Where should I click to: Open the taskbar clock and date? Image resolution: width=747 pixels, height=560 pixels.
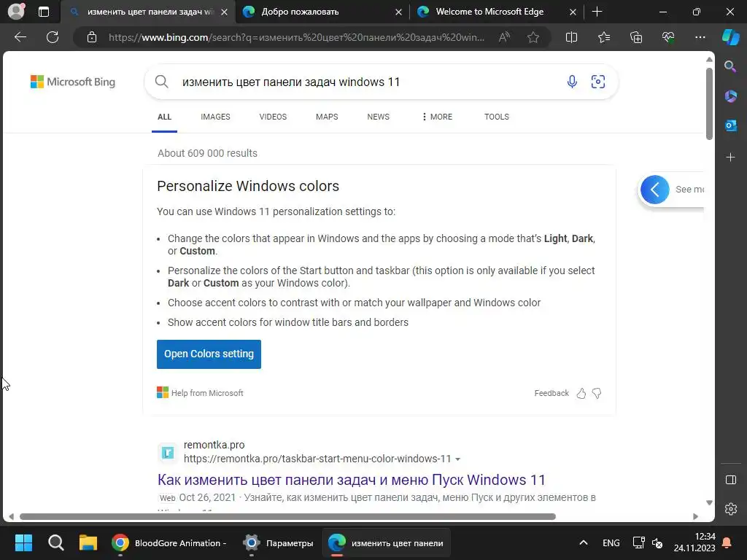coord(694,542)
